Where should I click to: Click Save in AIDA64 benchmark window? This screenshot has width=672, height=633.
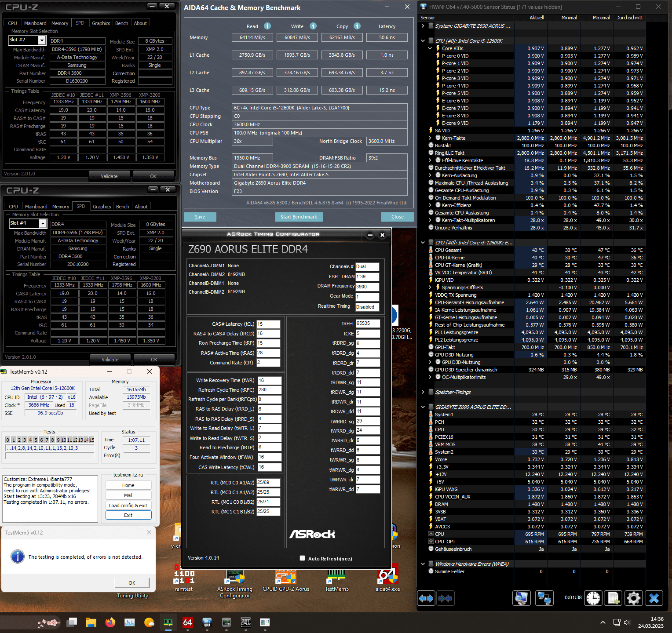click(x=200, y=217)
